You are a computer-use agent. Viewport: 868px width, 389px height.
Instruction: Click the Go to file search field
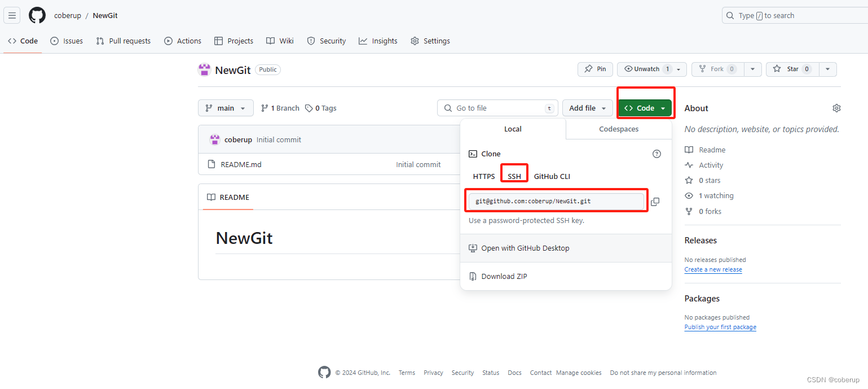[x=497, y=108]
